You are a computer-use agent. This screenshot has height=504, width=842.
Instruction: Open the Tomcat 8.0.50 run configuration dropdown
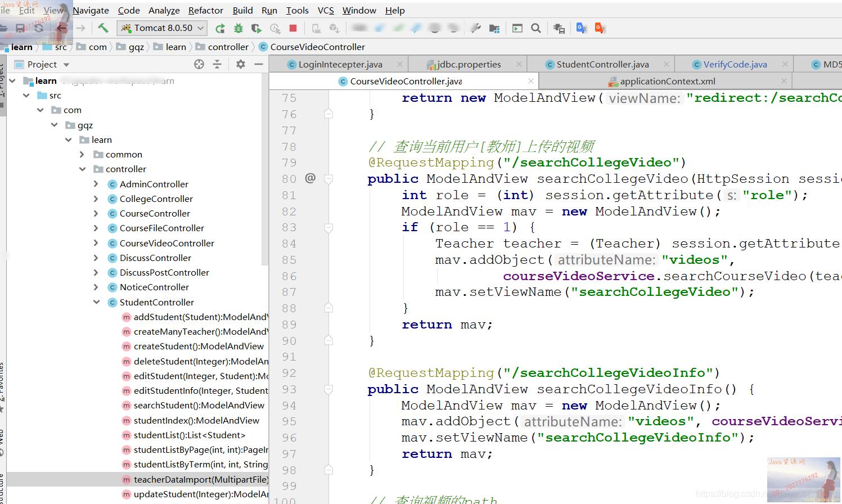pos(162,28)
